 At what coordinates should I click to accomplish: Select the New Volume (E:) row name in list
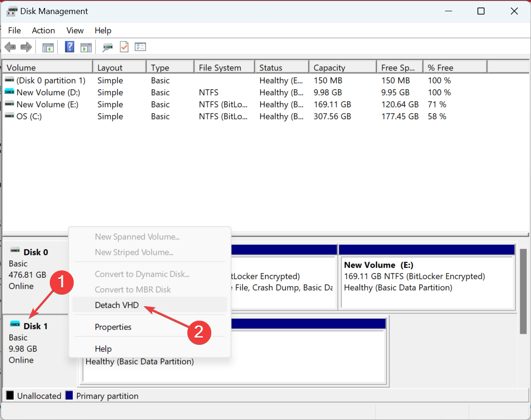click(47, 104)
